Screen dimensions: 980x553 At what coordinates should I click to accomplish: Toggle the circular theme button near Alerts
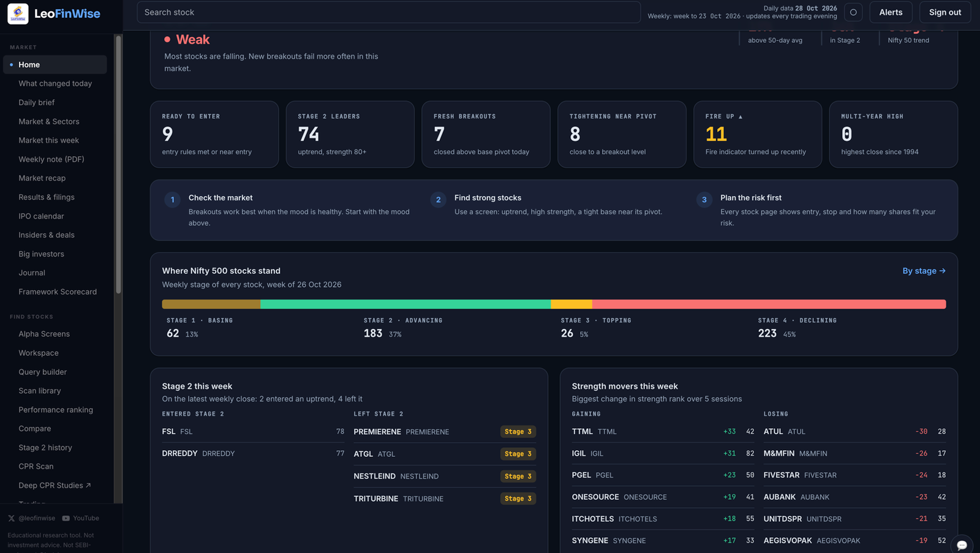(853, 12)
